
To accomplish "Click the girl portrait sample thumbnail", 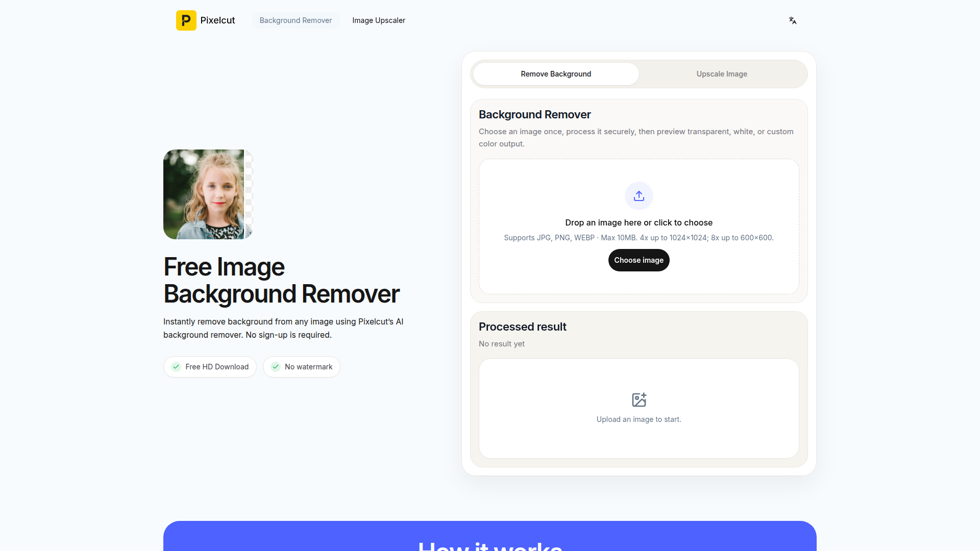I will pyautogui.click(x=204, y=194).
